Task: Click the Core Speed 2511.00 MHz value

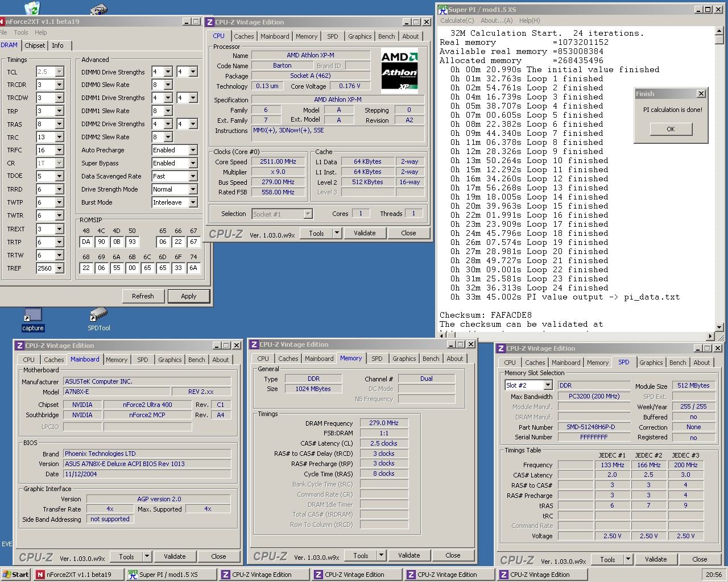Action: coord(278,161)
